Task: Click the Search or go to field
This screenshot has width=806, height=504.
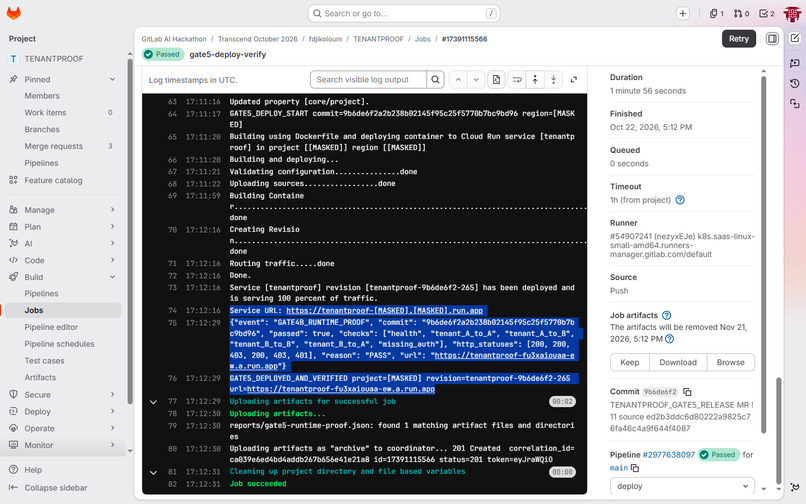Action: pyautogui.click(x=404, y=14)
